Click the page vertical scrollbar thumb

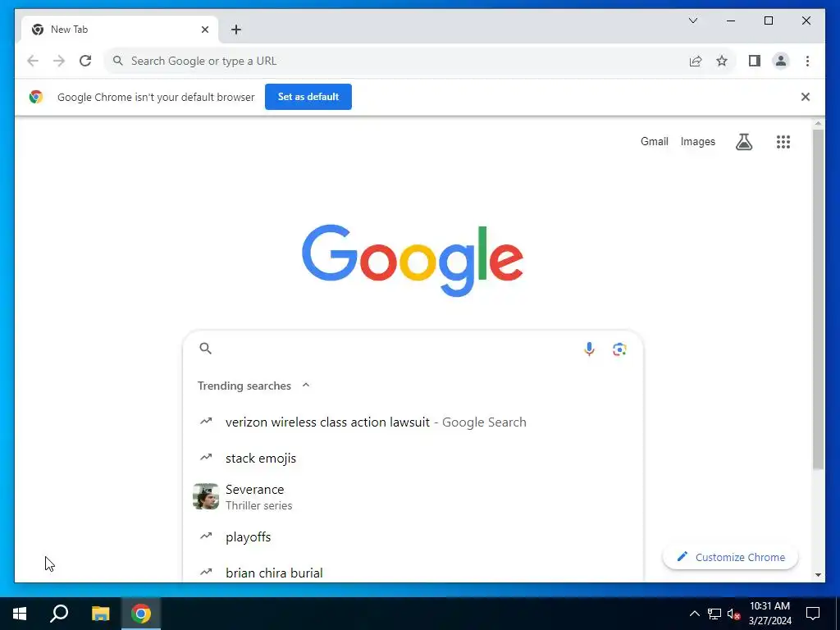(818, 300)
